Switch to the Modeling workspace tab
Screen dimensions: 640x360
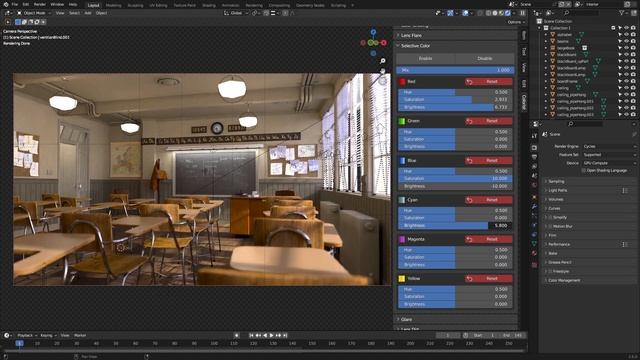coord(113,5)
